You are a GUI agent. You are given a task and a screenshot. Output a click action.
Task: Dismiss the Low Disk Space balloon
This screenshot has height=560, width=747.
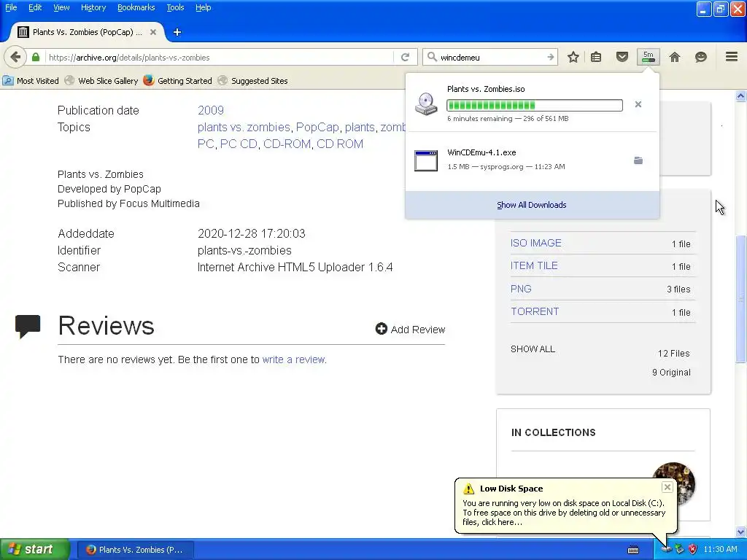(x=667, y=486)
